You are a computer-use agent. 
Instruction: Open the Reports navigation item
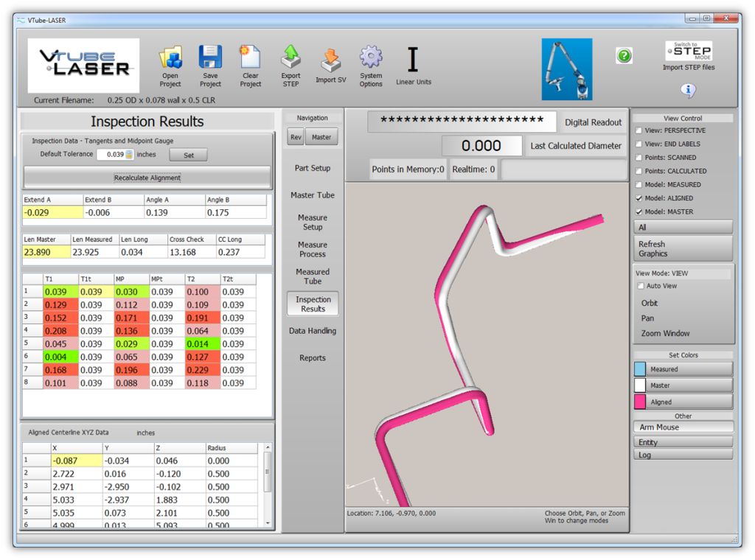tap(313, 358)
